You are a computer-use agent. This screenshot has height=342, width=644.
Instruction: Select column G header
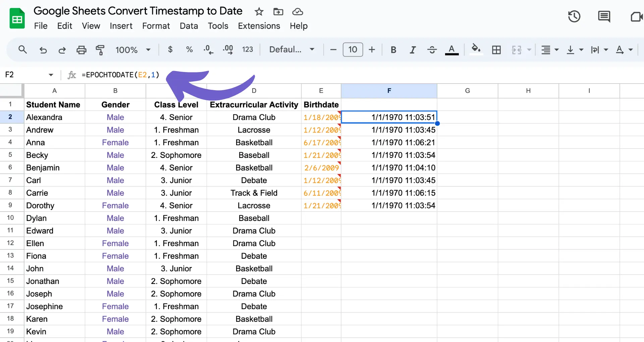(x=468, y=91)
